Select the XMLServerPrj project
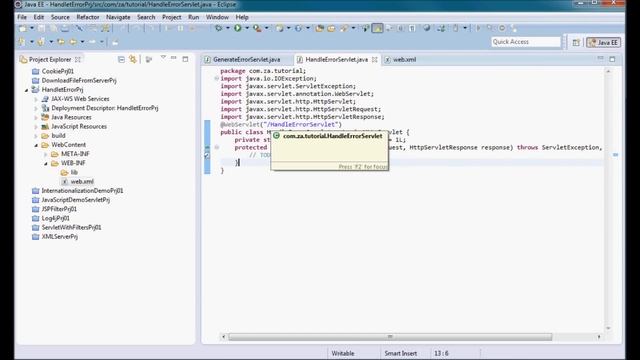Image resolution: width=640 pixels, height=360 pixels. click(60, 237)
